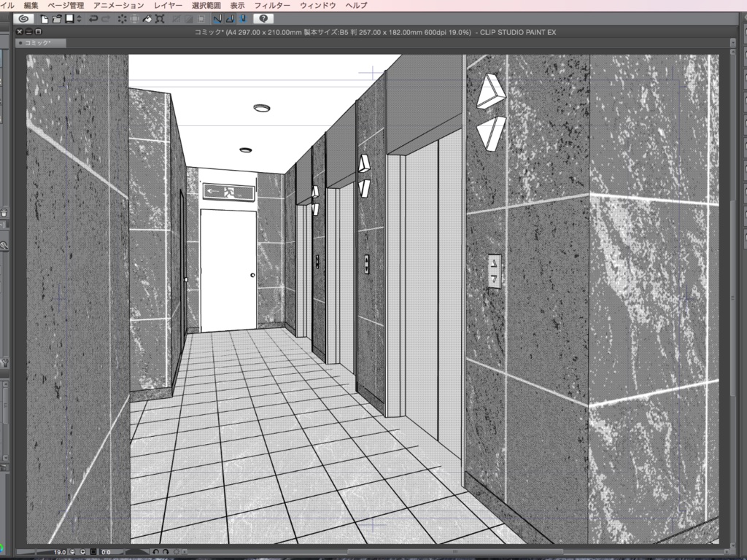Screen dimensions: 747x560
Task: Activate Scale/Rotate transform icon
Action: [x=160, y=18]
